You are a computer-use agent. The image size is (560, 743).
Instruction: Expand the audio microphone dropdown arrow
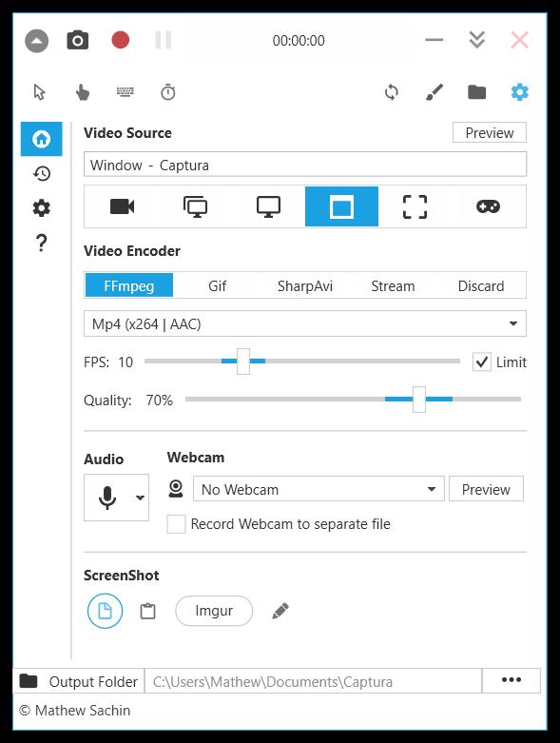click(x=140, y=498)
